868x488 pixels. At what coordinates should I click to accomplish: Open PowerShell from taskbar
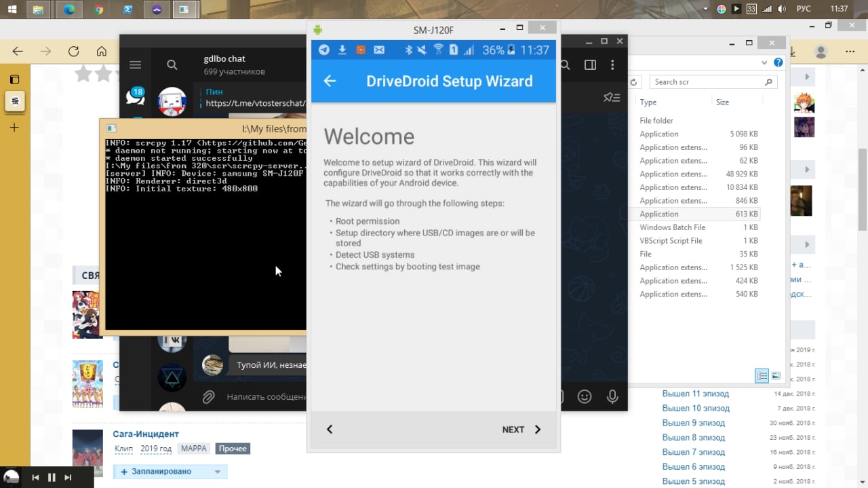coord(127,10)
